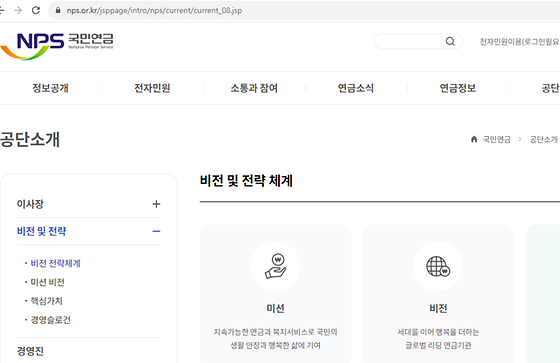This screenshot has height=363, width=560.
Task: Click the 비전 및 전략 체계 heading
Action: click(246, 180)
